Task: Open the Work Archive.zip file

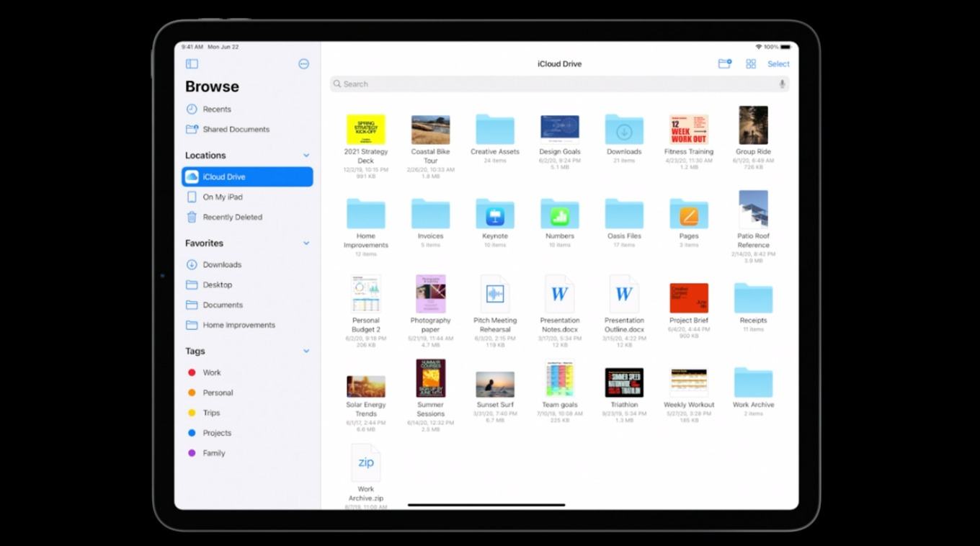Action: click(x=366, y=462)
